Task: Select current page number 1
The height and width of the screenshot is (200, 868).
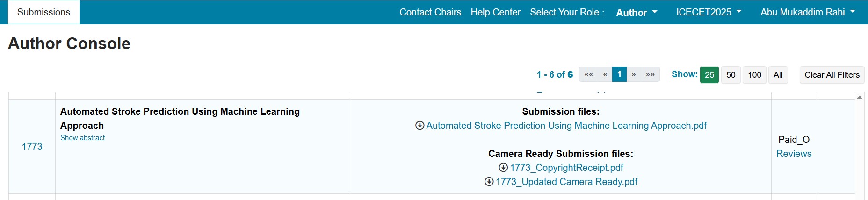Action: coord(619,74)
